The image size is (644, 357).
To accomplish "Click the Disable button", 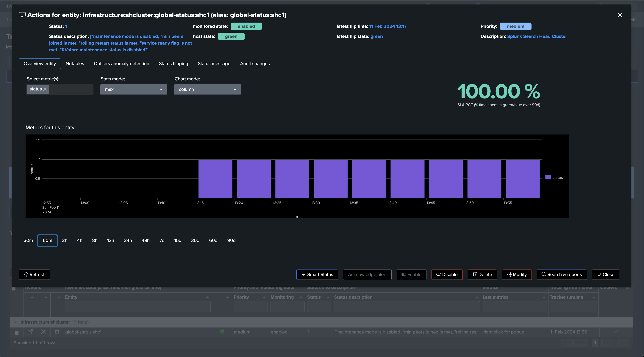I will pos(447,275).
